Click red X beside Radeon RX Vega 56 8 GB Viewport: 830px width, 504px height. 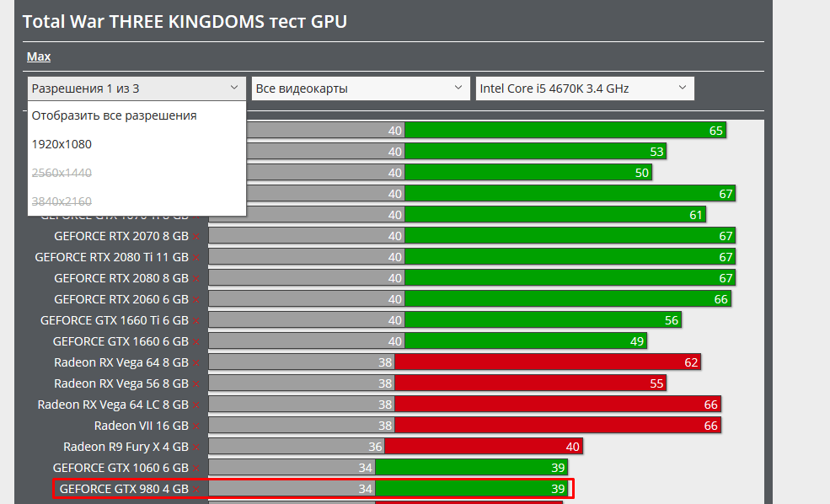195,384
